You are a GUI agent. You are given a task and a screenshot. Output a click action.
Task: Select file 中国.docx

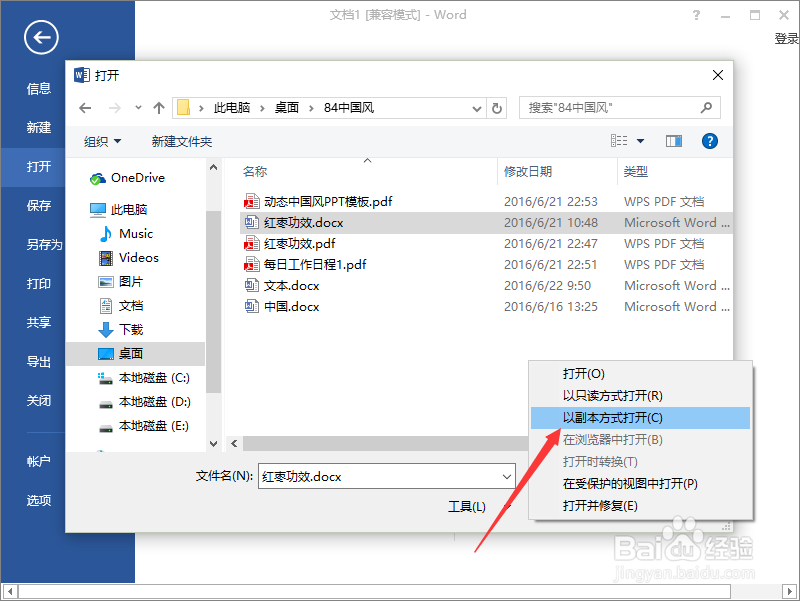point(282,307)
